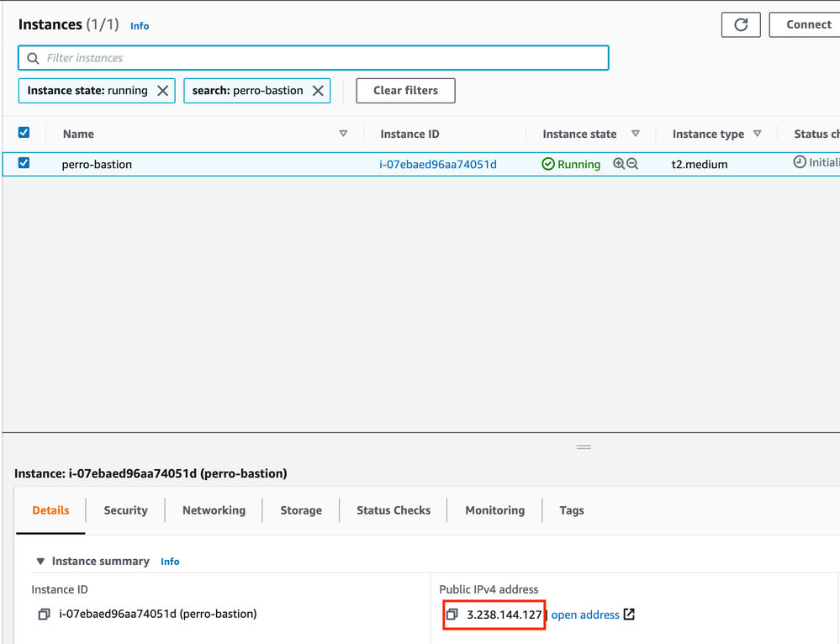Click the zoom-out icon beside Running

click(632, 164)
